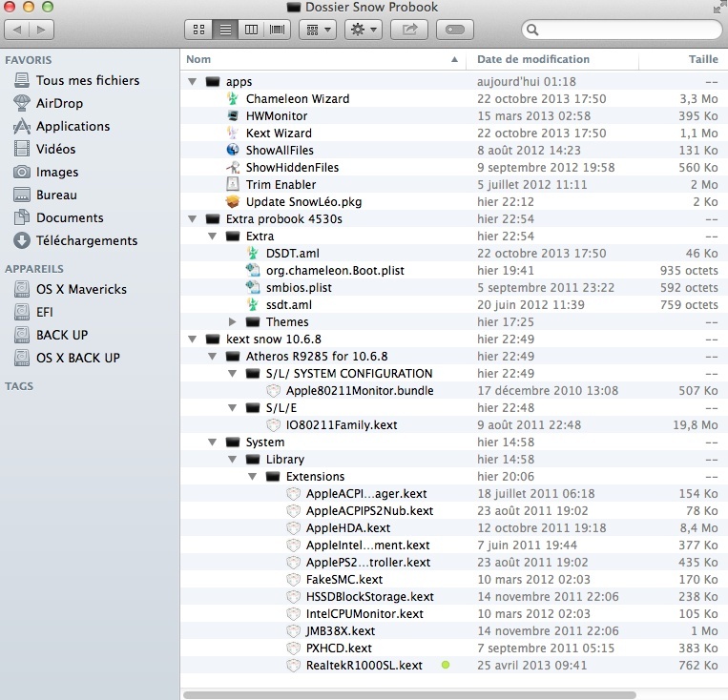Screen dimensions: 728x700
Task: Select HSSDBlockStorage.kext file
Action: 369,597
